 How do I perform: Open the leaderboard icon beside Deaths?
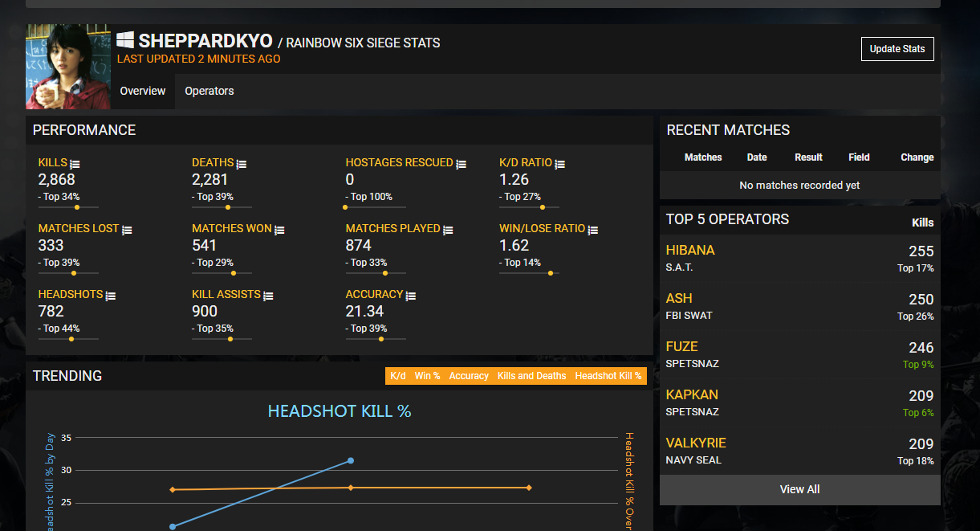click(x=242, y=164)
